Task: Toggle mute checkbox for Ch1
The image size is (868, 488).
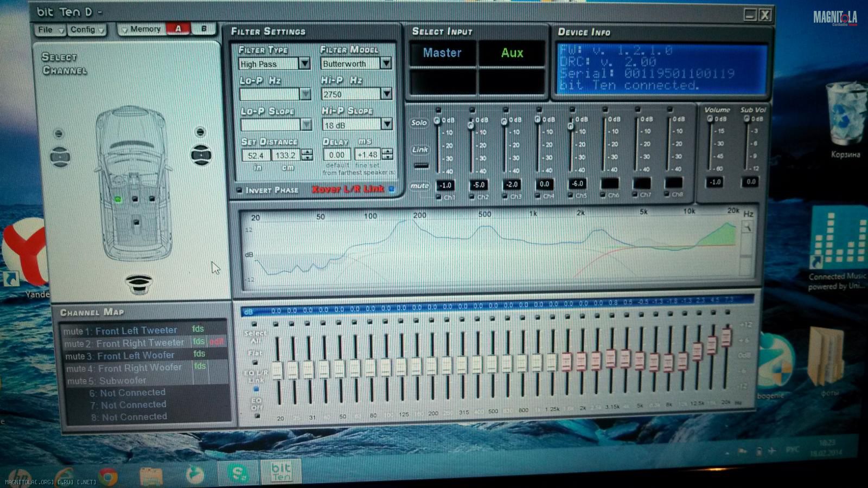Action: coord(438,197)
